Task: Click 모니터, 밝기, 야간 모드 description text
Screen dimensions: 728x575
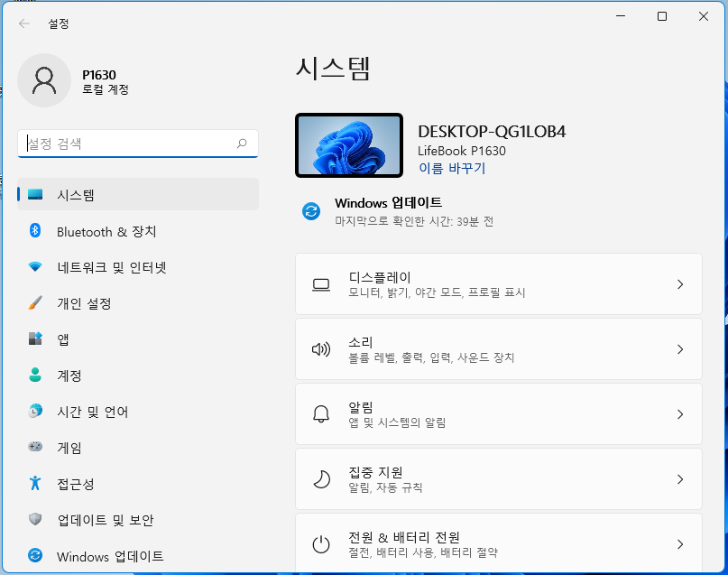Action: coord(437,292)
